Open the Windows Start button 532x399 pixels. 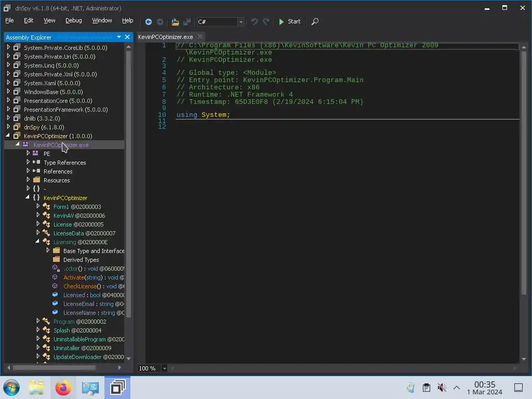tap(11, 388)
